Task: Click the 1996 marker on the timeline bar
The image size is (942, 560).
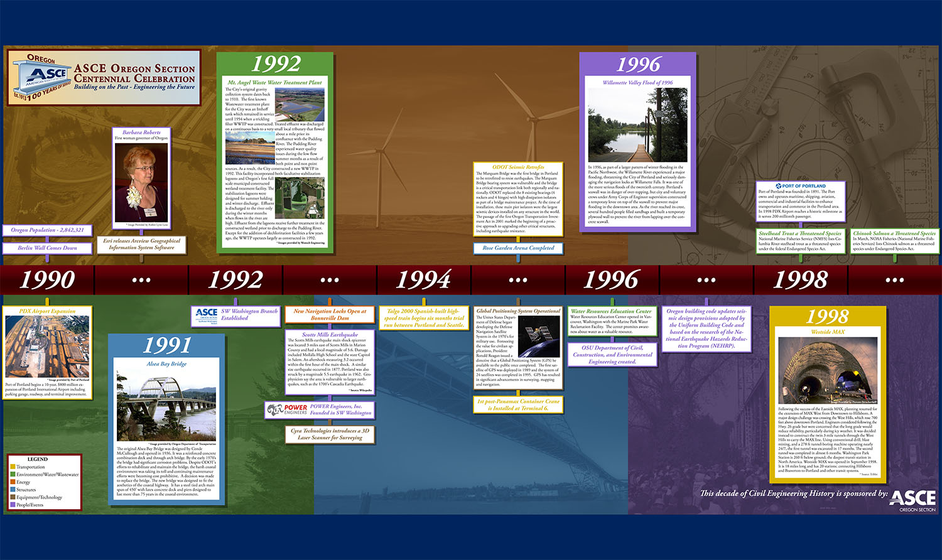Action: [x=612, y=279]
